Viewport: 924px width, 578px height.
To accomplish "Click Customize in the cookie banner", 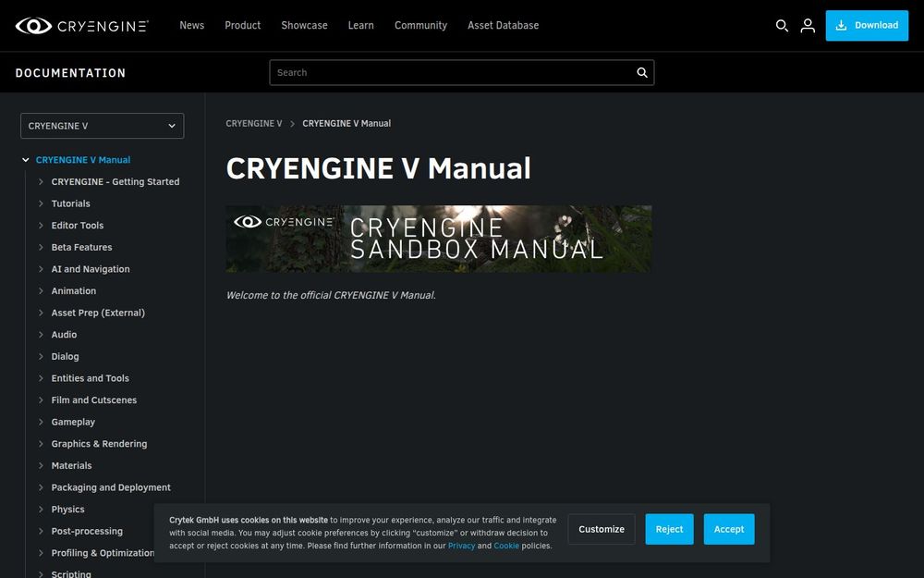I will point(602,529).
